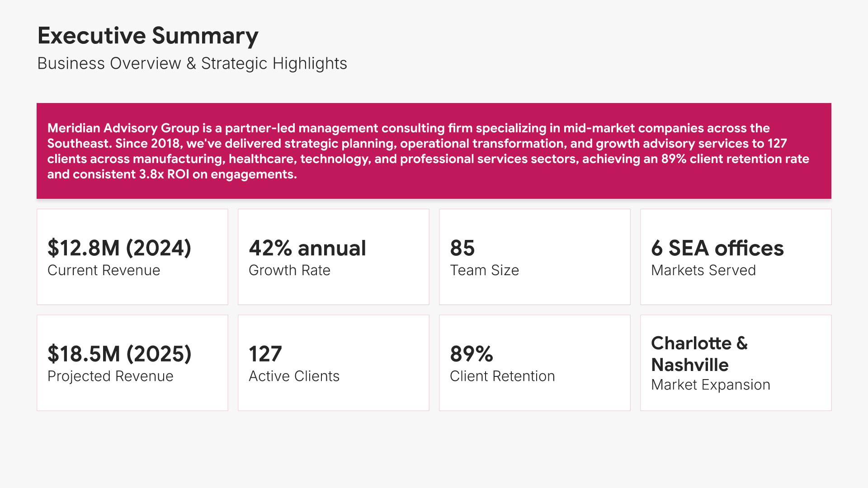868x488 pixels.
Task: Select the "85" team size number
Action: [462, 248]
